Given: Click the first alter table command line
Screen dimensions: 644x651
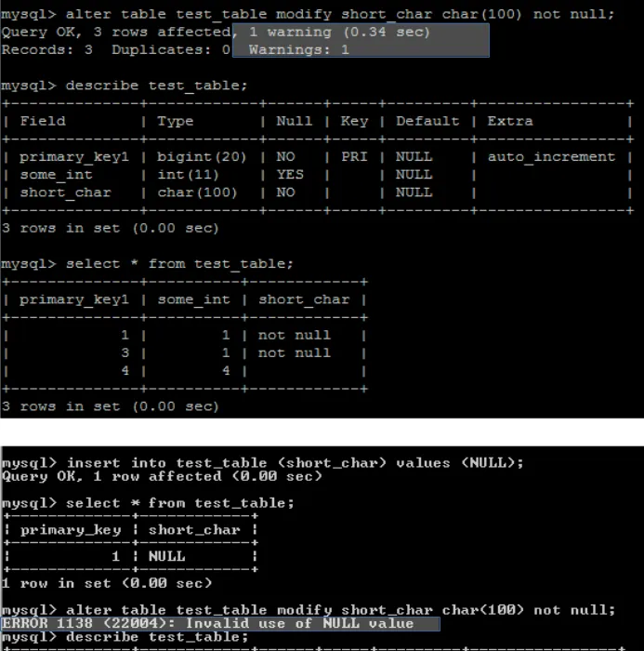Looking at the screenshot, I should [308, 15].
